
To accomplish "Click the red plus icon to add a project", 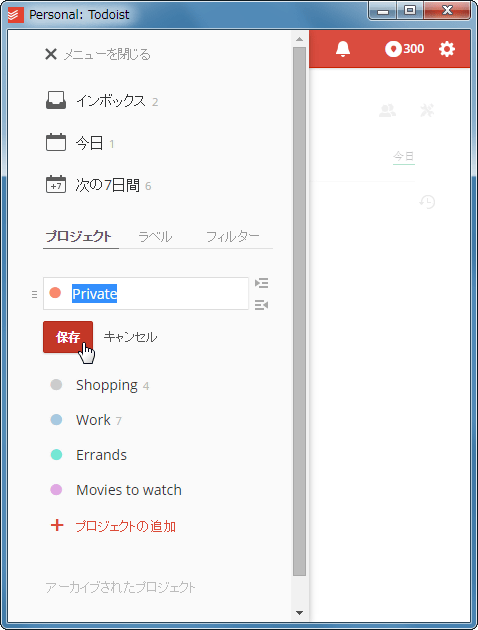I will click(57, 525).
